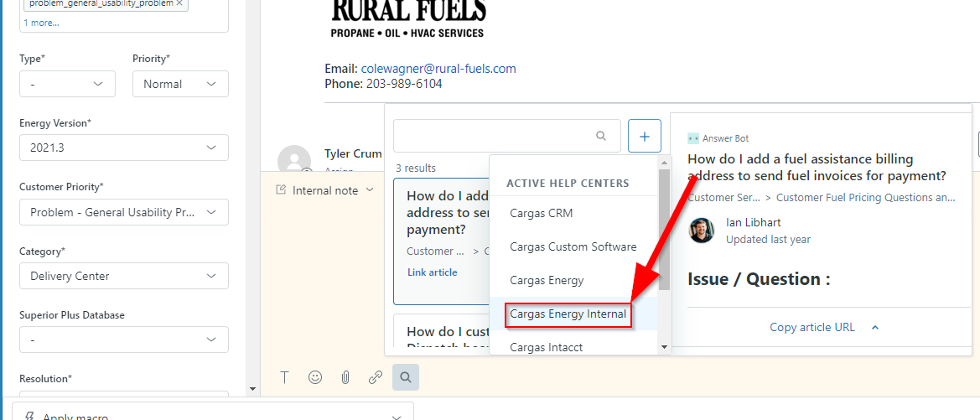The height and width of the screenshot is (420, 980).
Task: Click the knowledge search magnifier button
Action: point(406,377)
